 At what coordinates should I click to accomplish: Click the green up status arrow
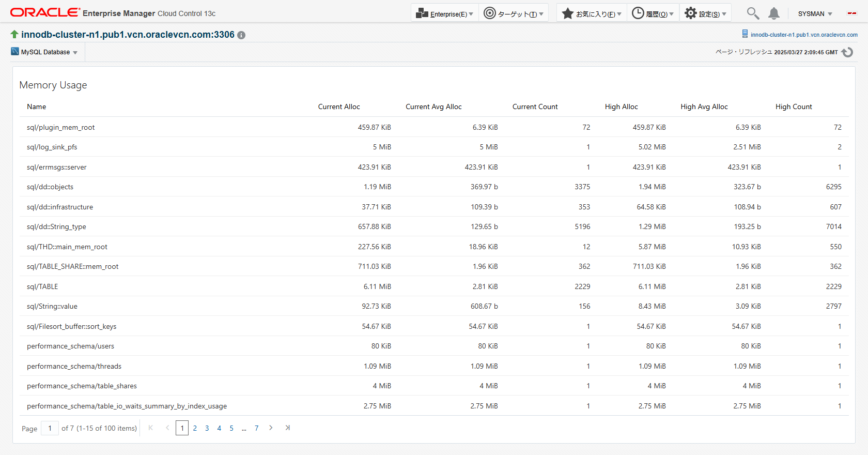(x=14, y=34)
